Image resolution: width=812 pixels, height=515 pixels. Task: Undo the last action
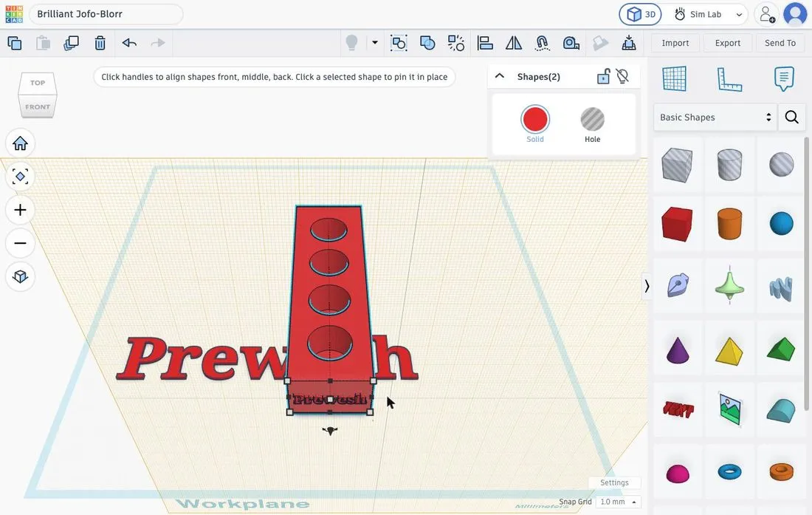pyautogui.click(x=129, y=43)
